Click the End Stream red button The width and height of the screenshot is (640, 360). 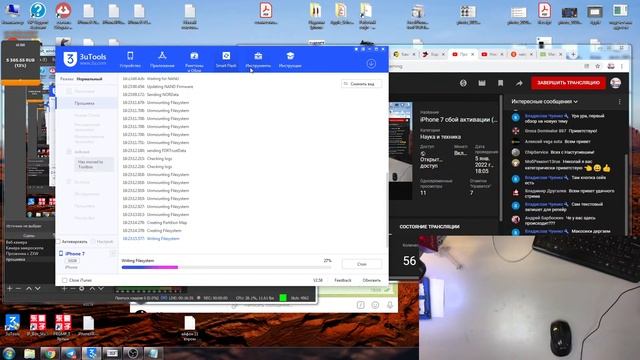[568, 83]
